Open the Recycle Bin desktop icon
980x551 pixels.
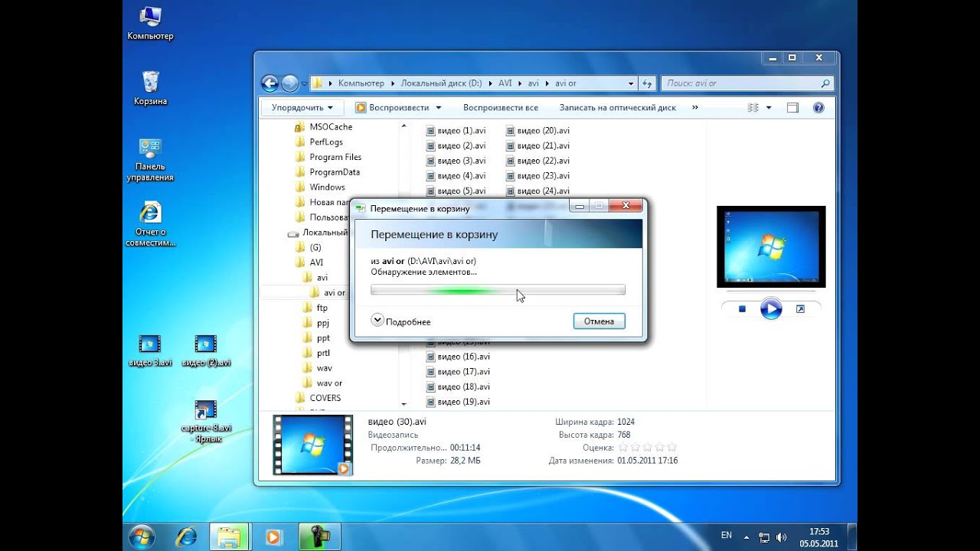click(150, 88)
